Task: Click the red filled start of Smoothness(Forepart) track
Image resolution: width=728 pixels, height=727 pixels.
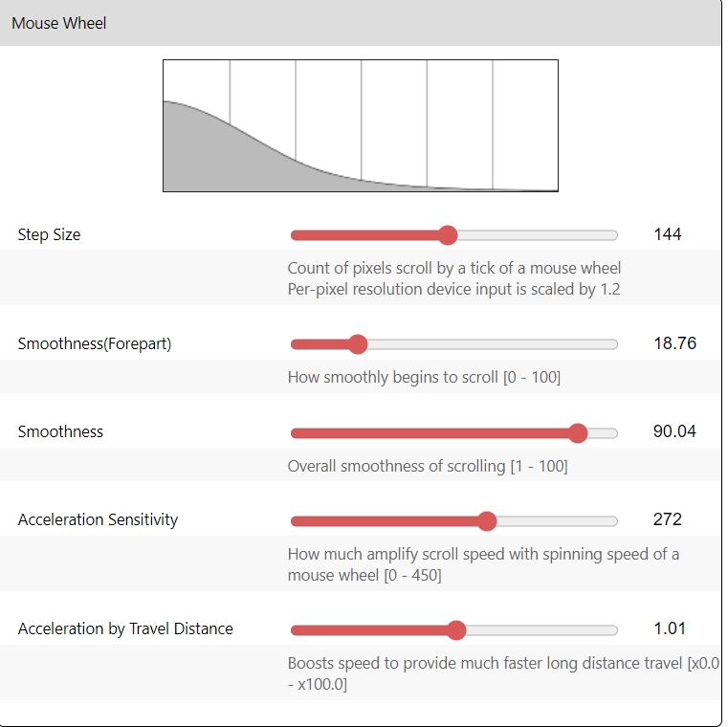Action: (x=316, y=344)
